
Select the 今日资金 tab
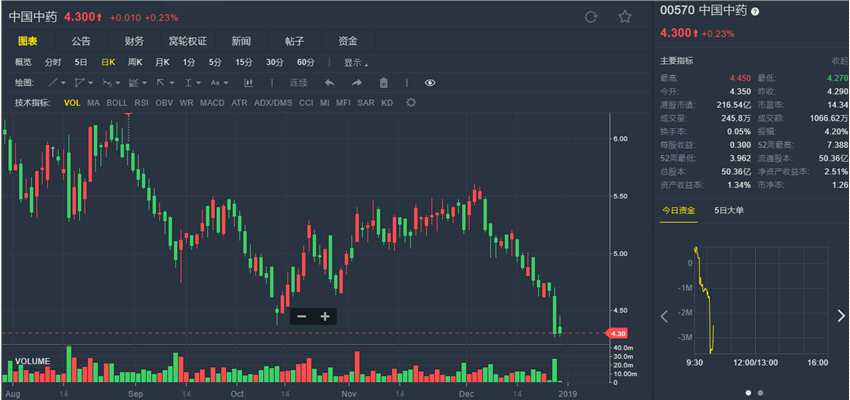[x=678, y=210]
